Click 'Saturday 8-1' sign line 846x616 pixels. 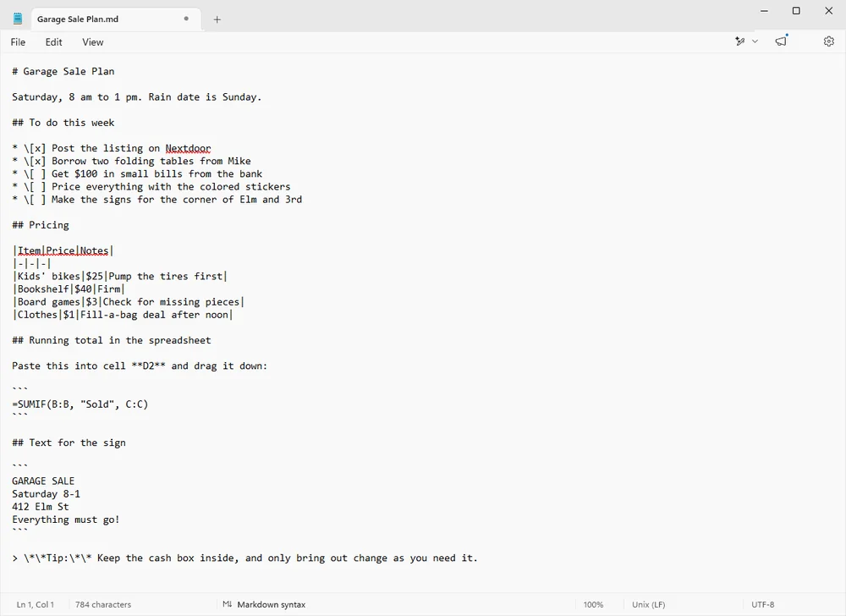[x=46, y=494]
